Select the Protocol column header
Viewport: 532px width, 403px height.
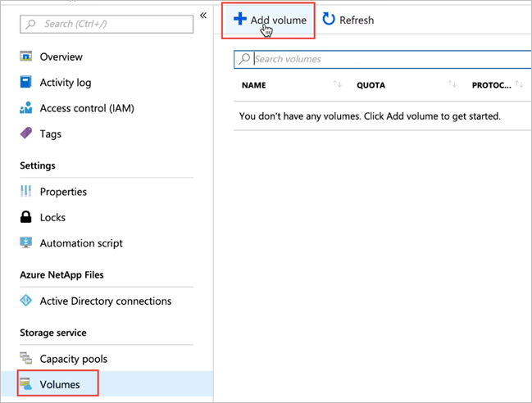click(x=492, y=85)
